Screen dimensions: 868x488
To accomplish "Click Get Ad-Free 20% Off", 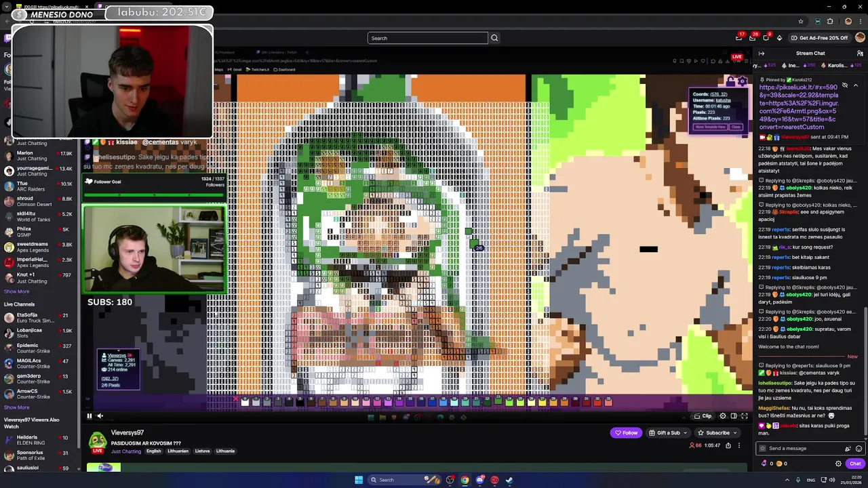I will tap(818, 38).
